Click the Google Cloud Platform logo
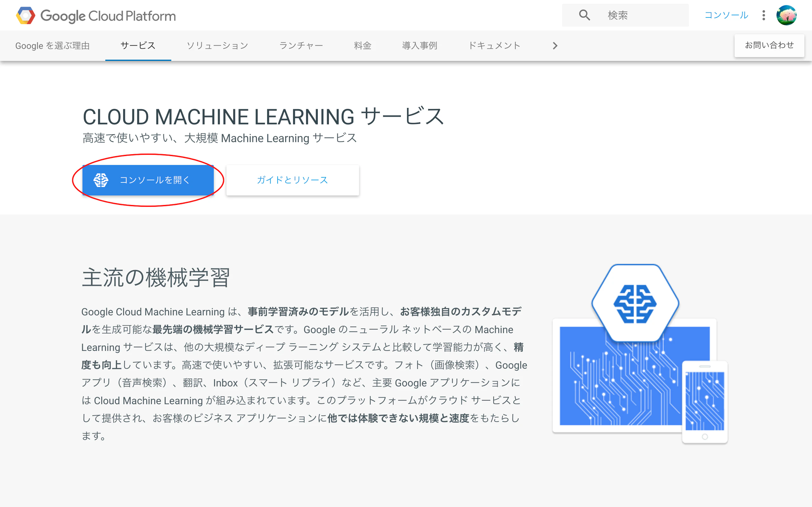The width and height of the screenshot is (812, 507). 95,15
